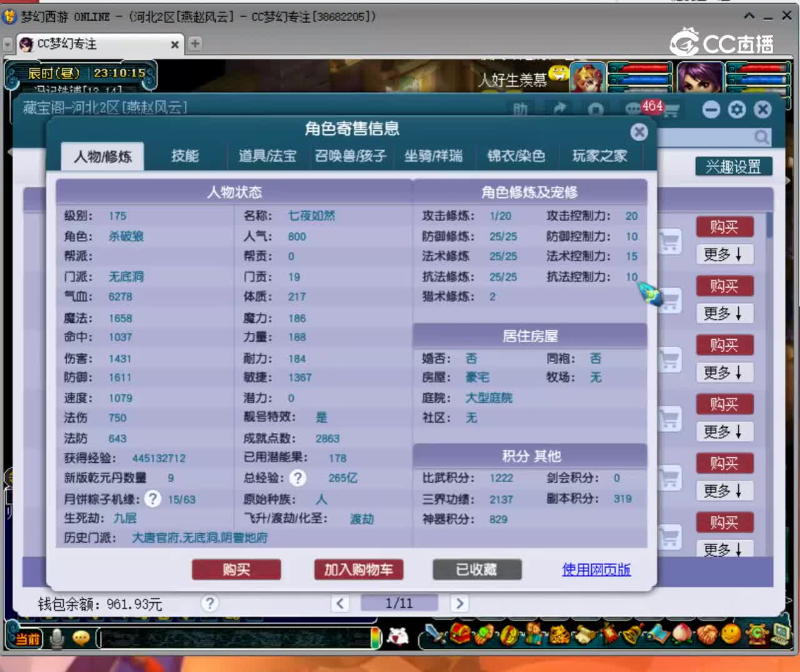Viewport: 800px width, 672px height.
Task: Click the green C icon in bottom toolbar
Action: [x=757, y=635]
